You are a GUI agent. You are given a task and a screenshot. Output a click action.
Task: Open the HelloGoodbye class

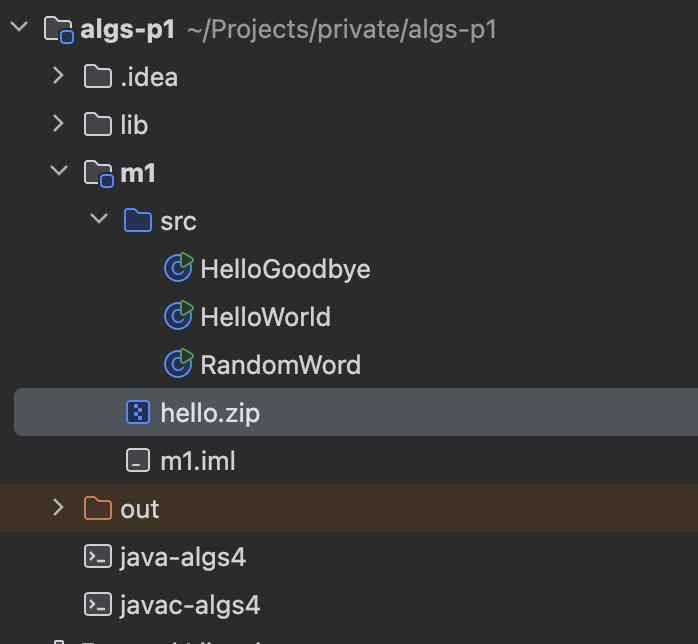pos(285,270)
